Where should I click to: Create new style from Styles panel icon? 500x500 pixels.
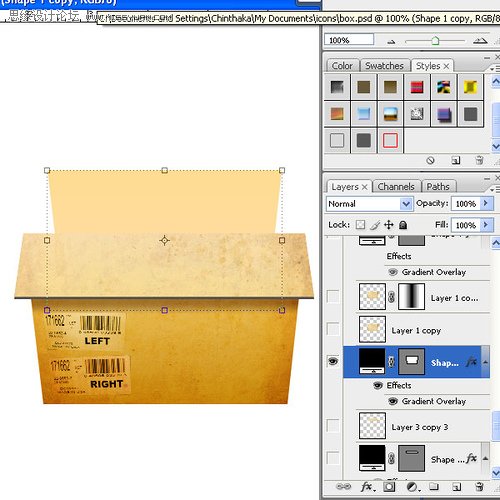(456, 161)
